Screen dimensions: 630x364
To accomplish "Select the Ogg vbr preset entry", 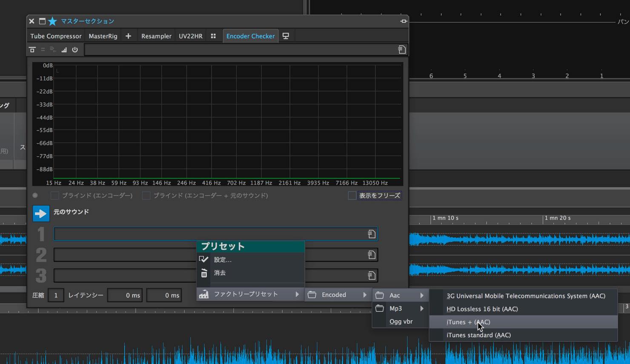I will pyautogui.click(x=400, y=321).
